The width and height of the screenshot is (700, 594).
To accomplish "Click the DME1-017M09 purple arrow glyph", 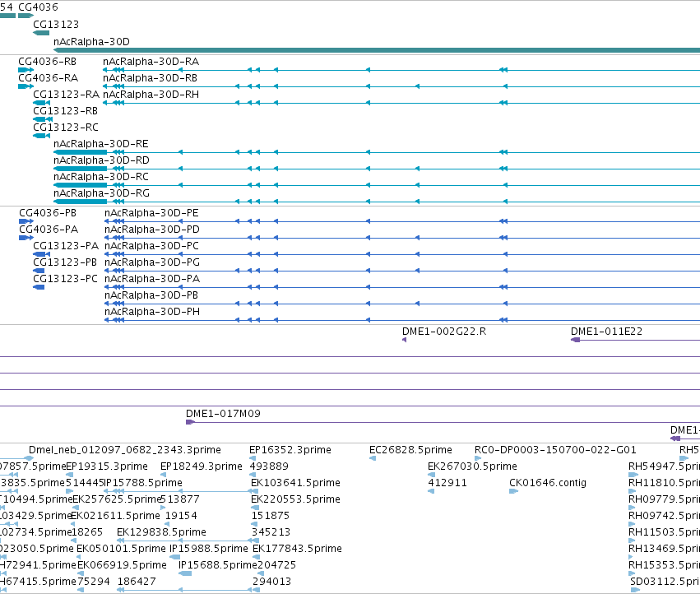I will (x=190, y=422).
